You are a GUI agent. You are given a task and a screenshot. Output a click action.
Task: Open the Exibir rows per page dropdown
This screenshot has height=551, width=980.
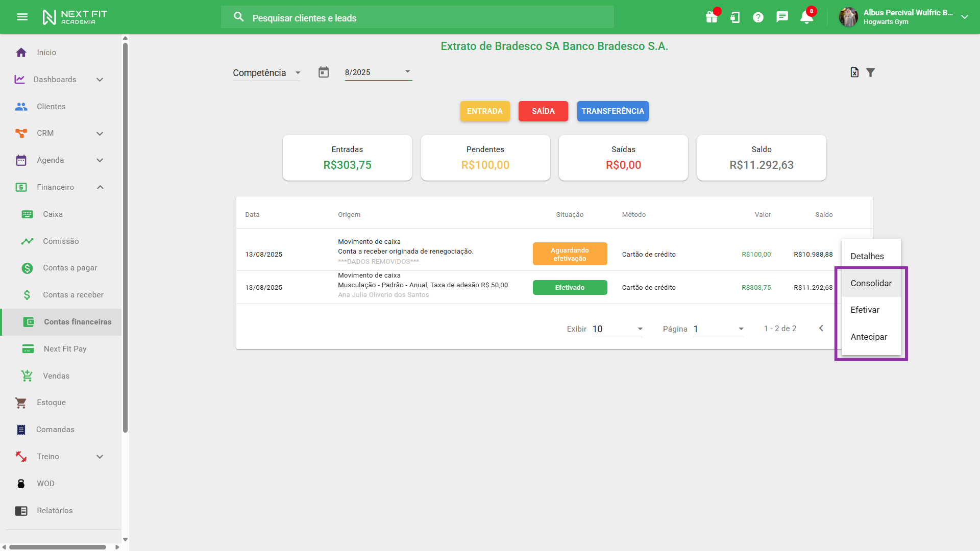point(617,329)
